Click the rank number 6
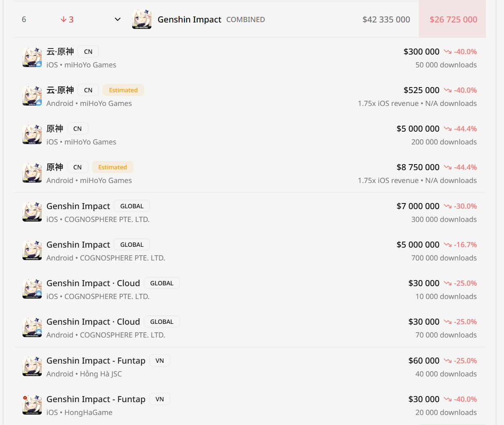Viewport: 504px width, 425px height. [x=24, y=19]
